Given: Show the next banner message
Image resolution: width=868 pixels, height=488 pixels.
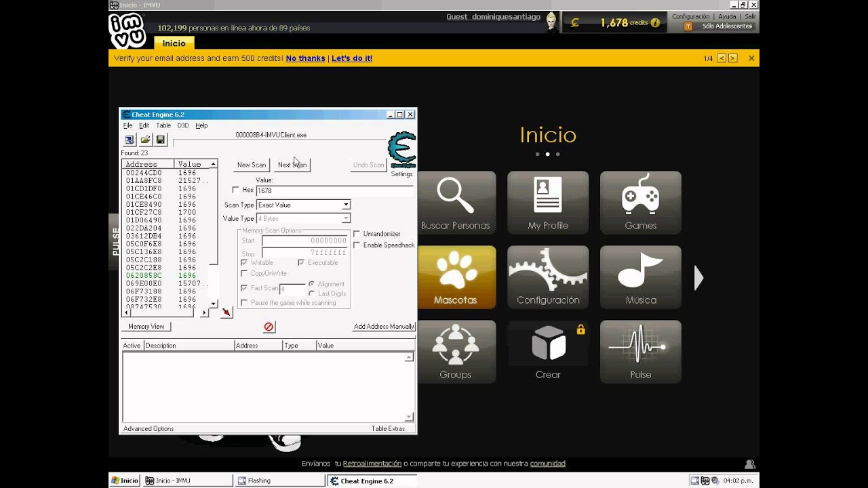Looking at the screenshot, I should (x=732, y=58).
